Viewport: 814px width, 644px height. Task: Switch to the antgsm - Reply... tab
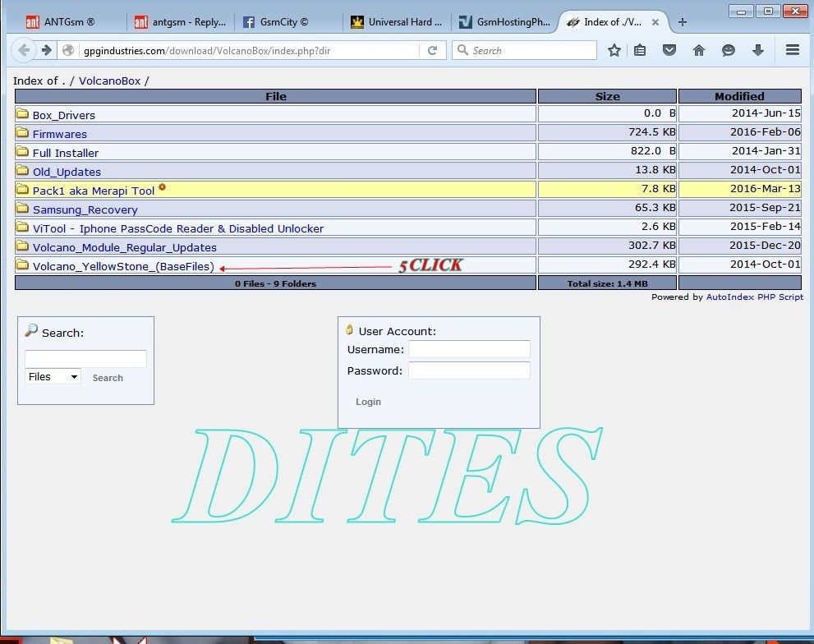click(180, 22)
